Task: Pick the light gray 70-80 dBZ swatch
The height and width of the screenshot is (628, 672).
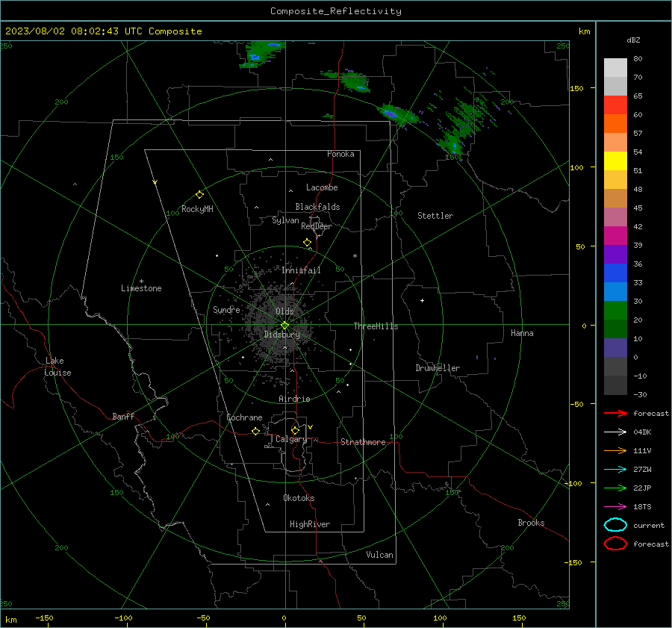Action: click(x=615, y=68)
